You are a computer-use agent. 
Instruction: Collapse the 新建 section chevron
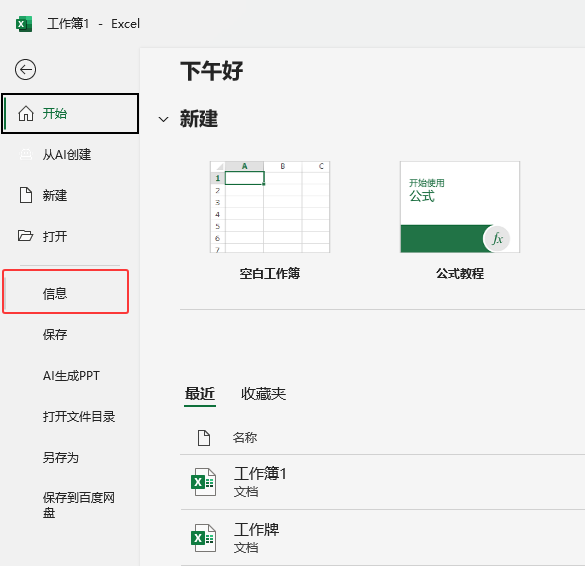coord(163,119)
